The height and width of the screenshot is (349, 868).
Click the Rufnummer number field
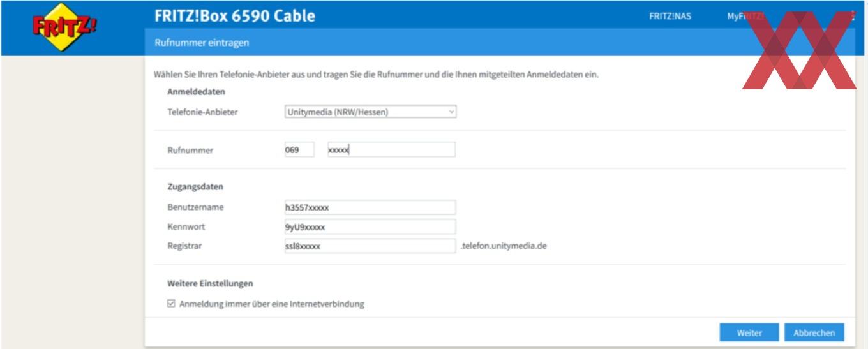[x=391, y=150]
